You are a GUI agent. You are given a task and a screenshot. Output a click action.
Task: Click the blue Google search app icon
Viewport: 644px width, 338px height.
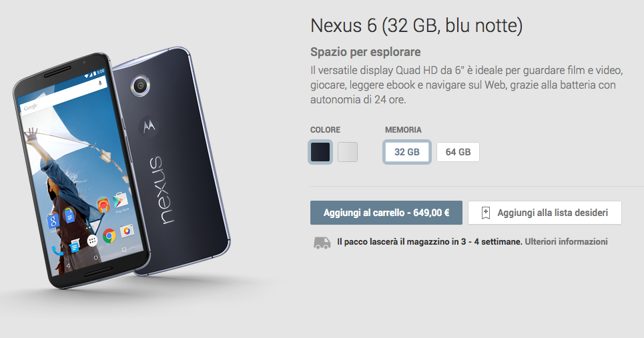pos(53,221)
